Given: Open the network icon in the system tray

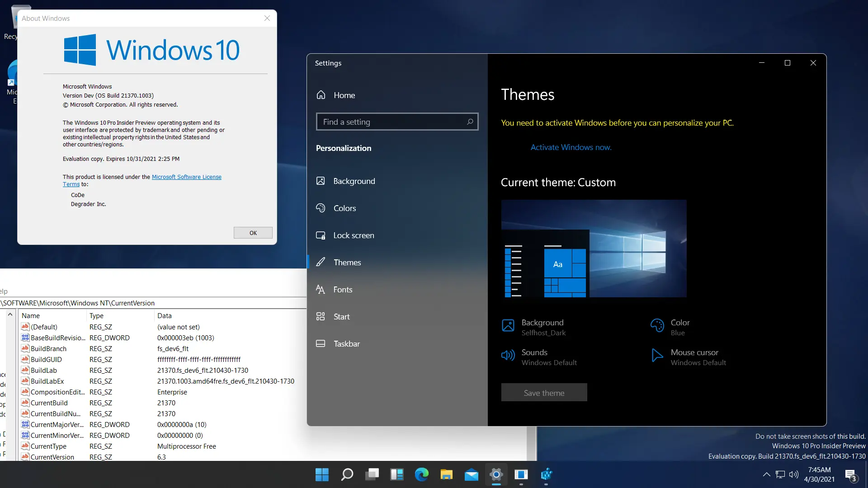Looking at the screenshot, I should click(x=780, y=474).
